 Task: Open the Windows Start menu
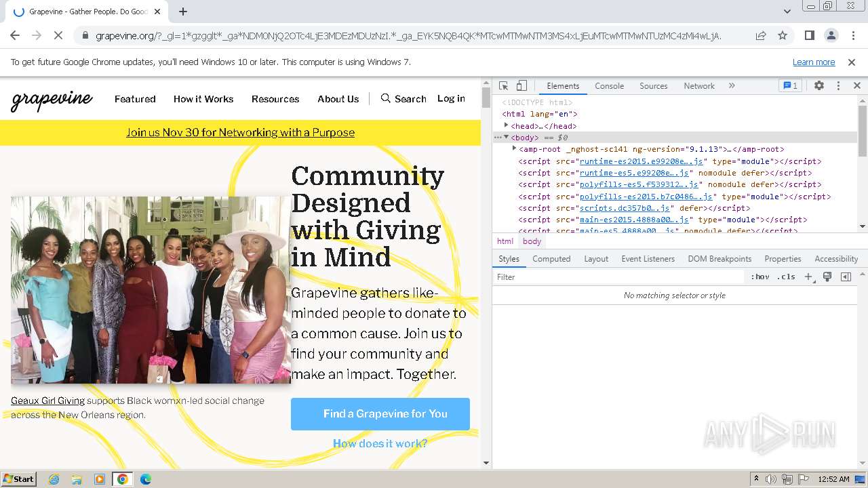[19, 479]
